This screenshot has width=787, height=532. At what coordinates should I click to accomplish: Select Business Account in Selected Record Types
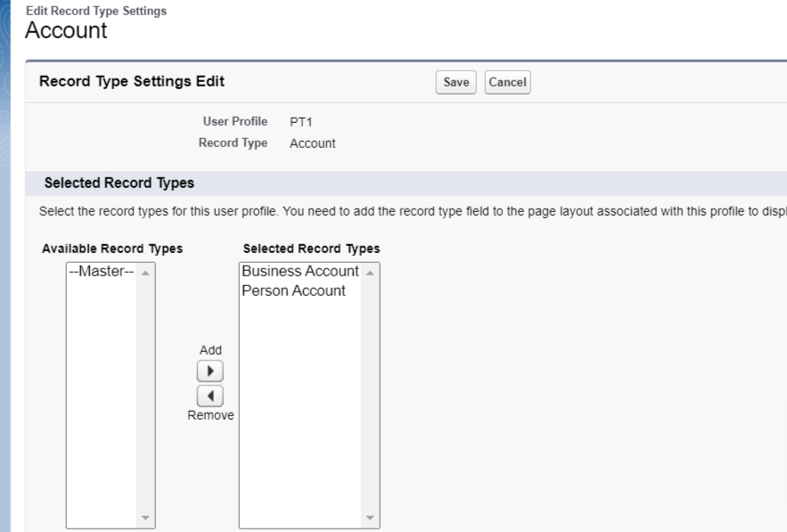click(299, 272)
